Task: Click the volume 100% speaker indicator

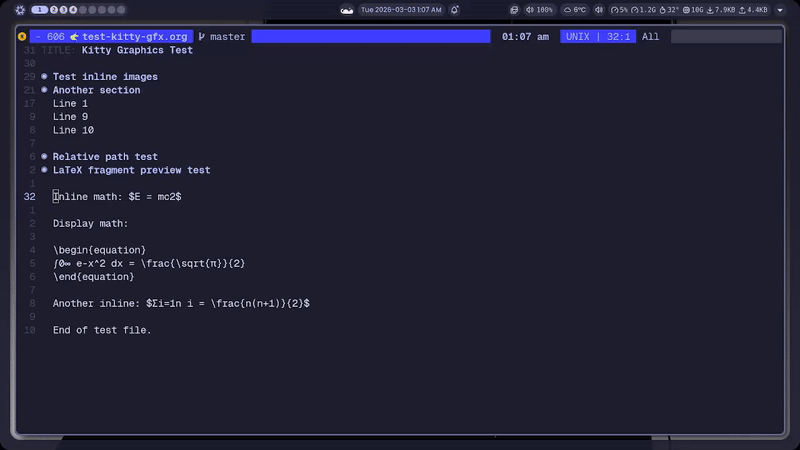Action: pos(539,10)
